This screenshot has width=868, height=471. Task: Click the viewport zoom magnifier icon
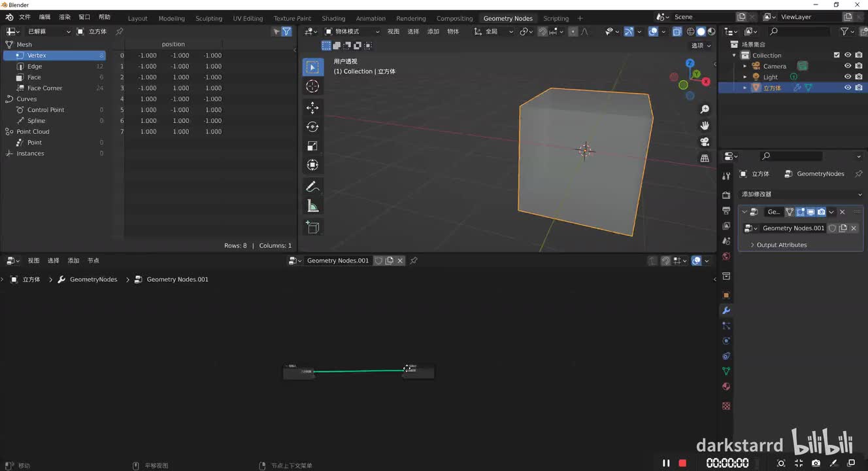705,109
